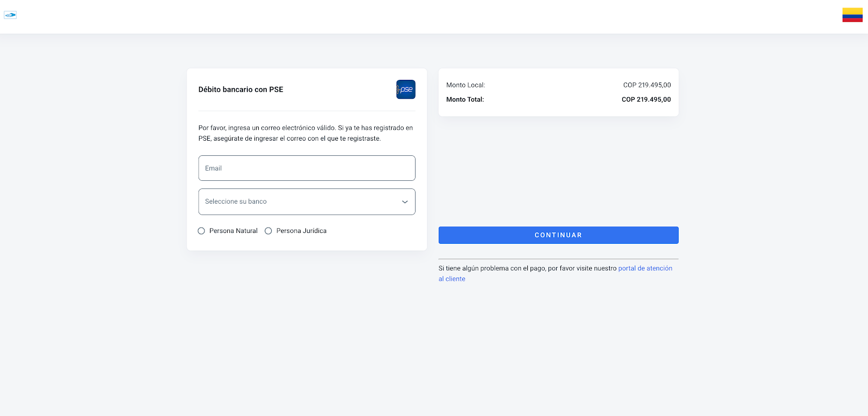Click the merchant logo in the top-left corner
Screen dimensions: 868x416
click(10, 15)
